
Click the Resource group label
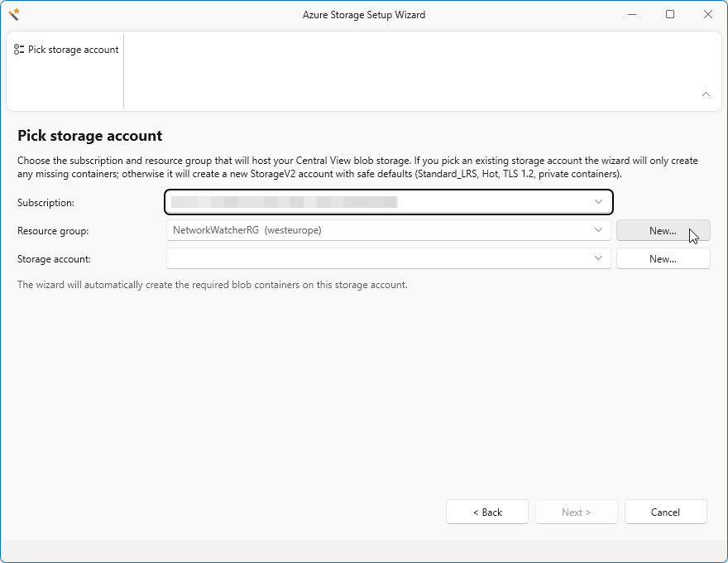tap(53, 231)
